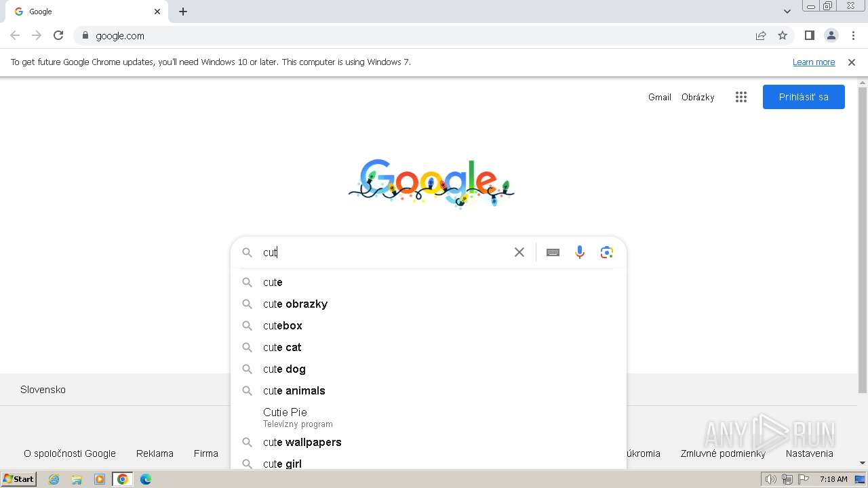
Task: Select the 'cute dog' suggestion
Action: pos(429,369)
